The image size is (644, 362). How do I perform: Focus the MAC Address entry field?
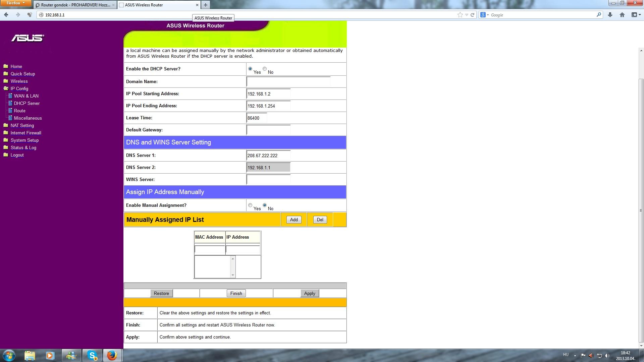coord(210,249)
